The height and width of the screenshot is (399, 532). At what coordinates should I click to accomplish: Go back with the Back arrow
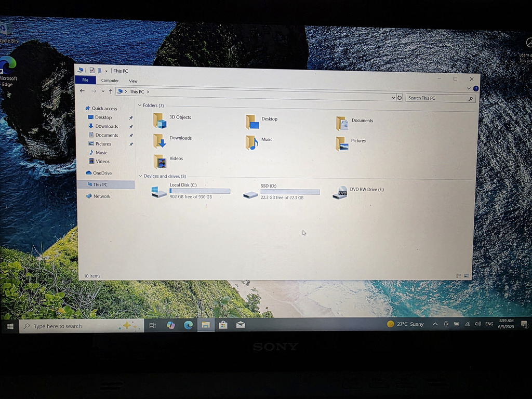82,90
